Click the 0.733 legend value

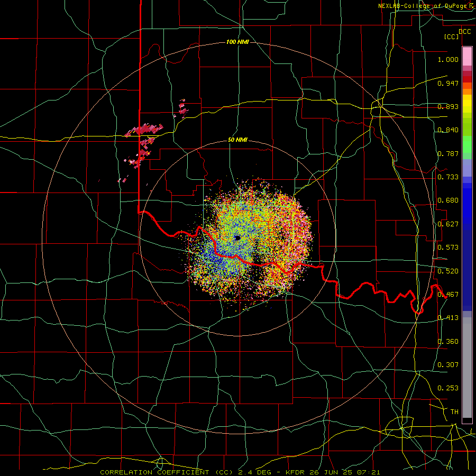tap(448, 177)
